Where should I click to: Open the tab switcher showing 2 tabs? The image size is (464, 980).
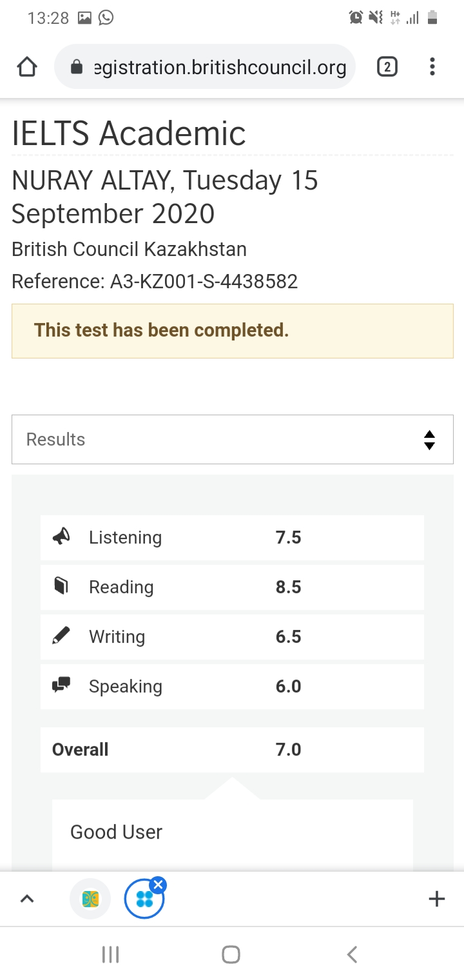pos(387,67)
